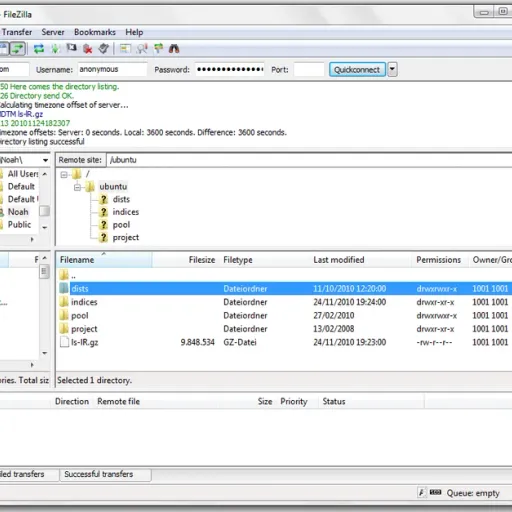Select ubuntu folder in remote tree

tap(113, 187)
